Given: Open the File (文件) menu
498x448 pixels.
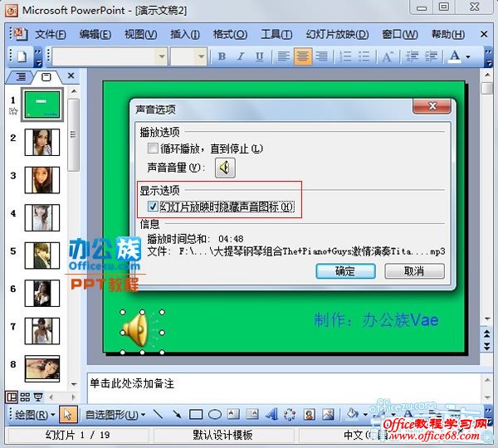Looking at the screenshot, I should click(50, 34).
